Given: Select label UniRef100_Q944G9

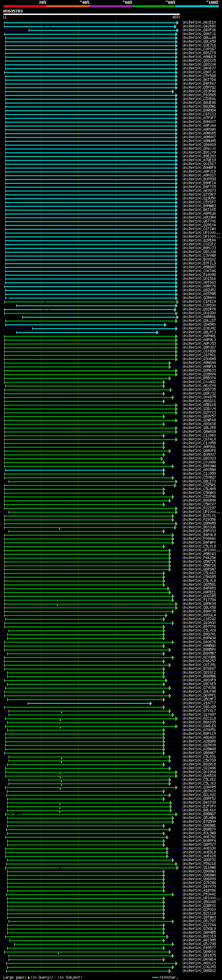Looking at the screenshot, I should (x=199, y=145).
